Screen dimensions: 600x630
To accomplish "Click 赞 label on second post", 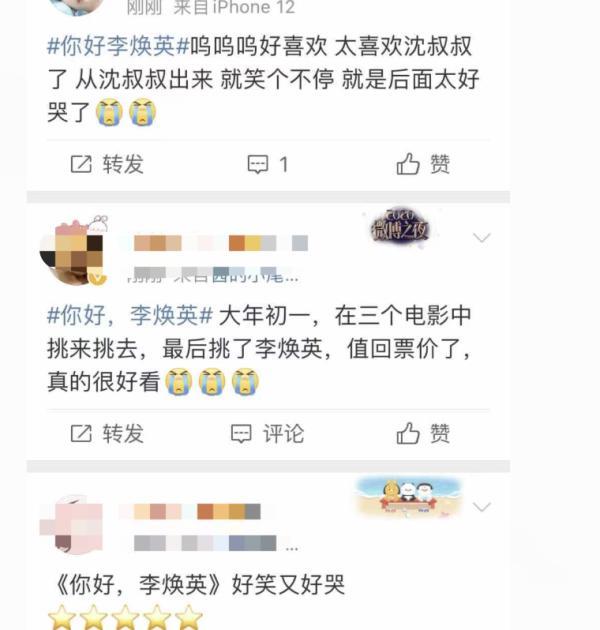I will (x=440, y=434).
